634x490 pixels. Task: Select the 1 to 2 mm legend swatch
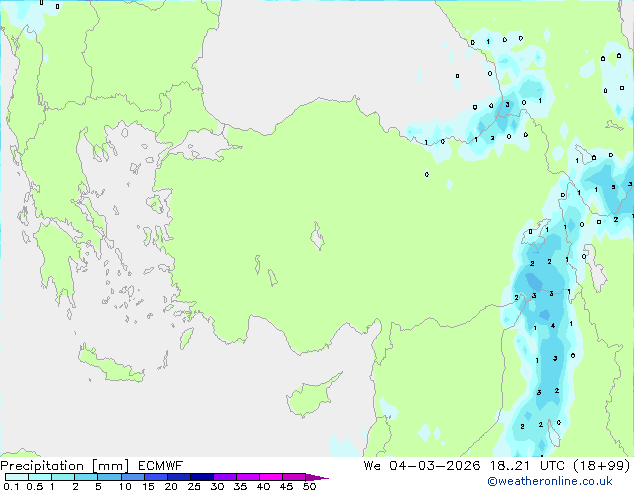[63, 477]
